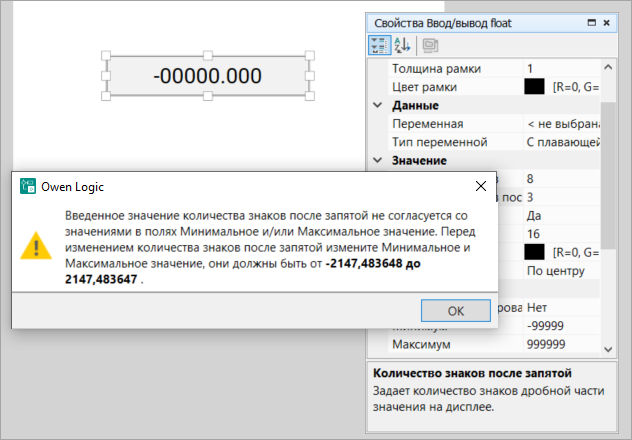Select the Переменная value field
Screen dimensions: 632x440
(560, 124)
